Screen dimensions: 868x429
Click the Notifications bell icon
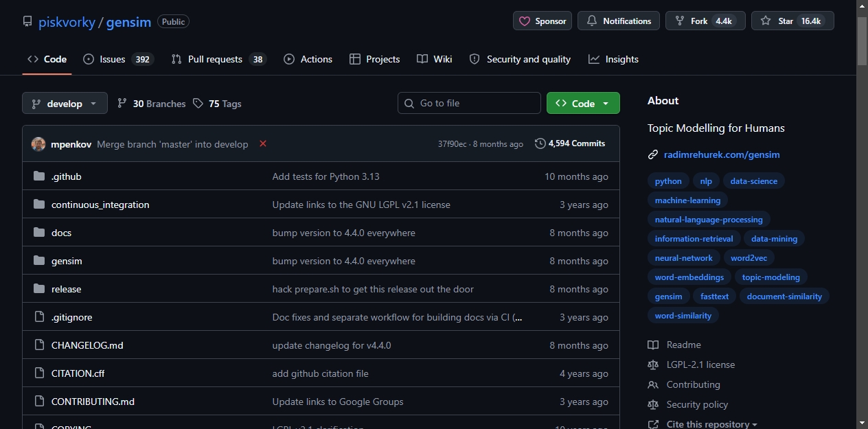pyautogui.click(x=592, y=21)
